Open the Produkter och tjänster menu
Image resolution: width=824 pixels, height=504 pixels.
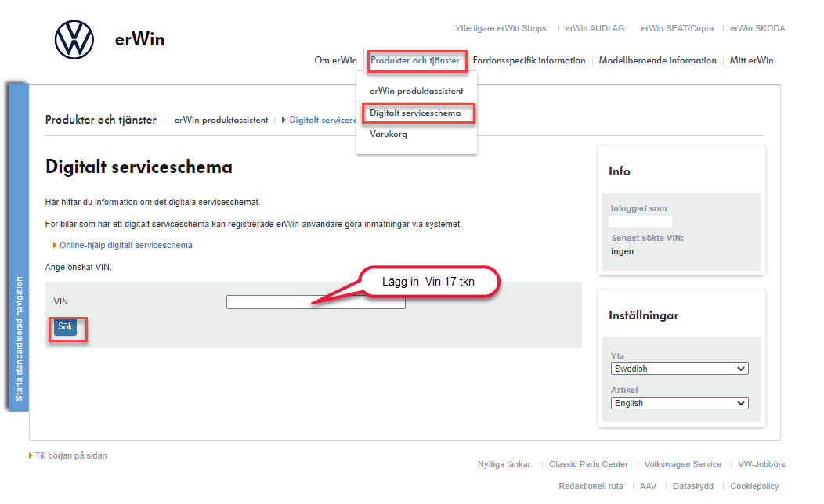[414, 60]
